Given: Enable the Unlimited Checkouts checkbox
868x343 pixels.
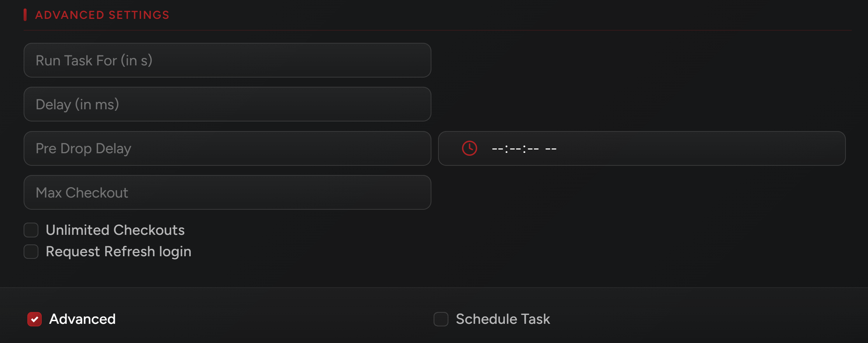Looking at the screenshot, I should 31,230.
